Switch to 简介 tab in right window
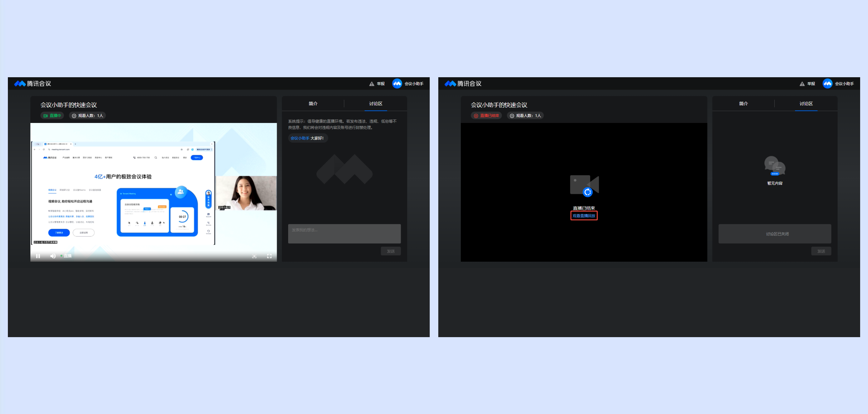 [x=744, y=104]
